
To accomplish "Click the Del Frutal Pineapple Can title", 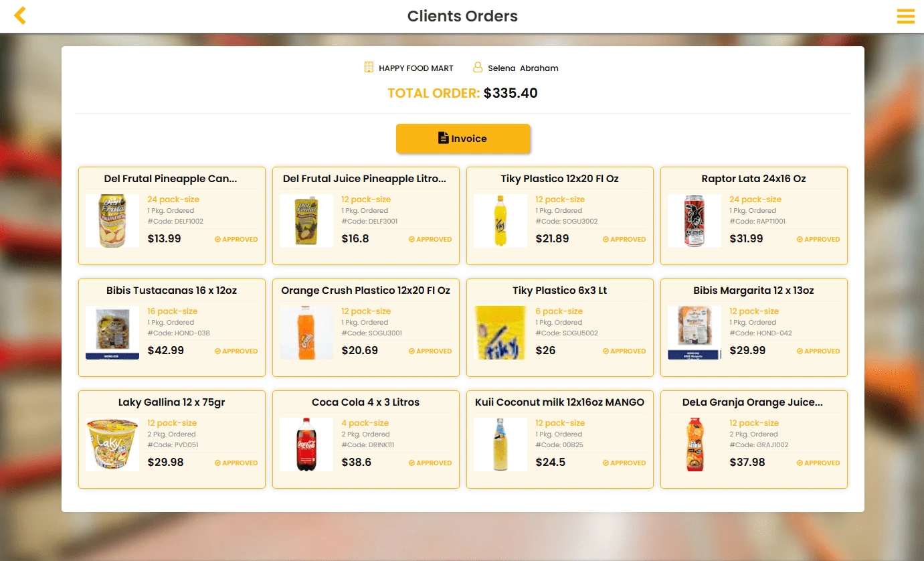I will pos(171,179).
